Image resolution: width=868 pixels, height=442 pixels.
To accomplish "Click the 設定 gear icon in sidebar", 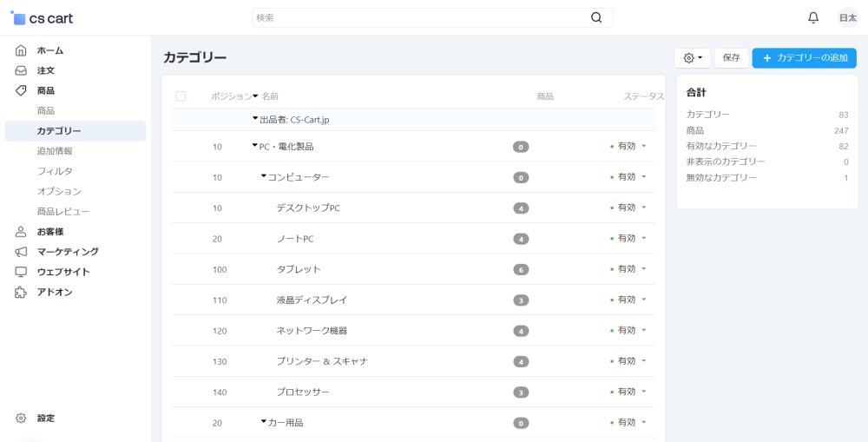I will [21, 419].
